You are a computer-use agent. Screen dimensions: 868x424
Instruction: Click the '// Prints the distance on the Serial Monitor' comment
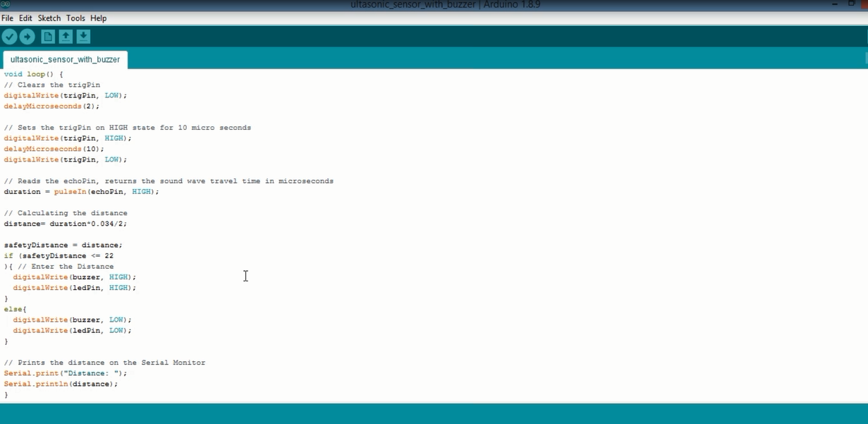104,363
